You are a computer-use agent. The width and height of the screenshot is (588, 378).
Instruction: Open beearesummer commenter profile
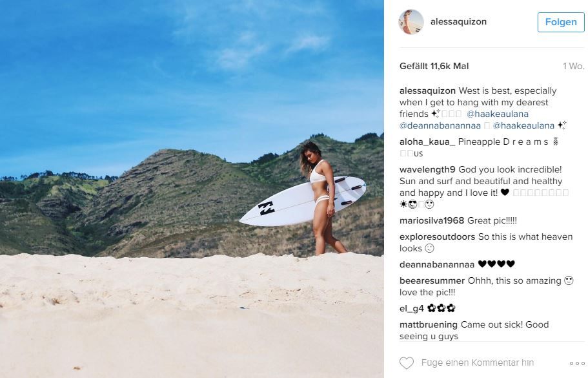click(x=432, y=281)
